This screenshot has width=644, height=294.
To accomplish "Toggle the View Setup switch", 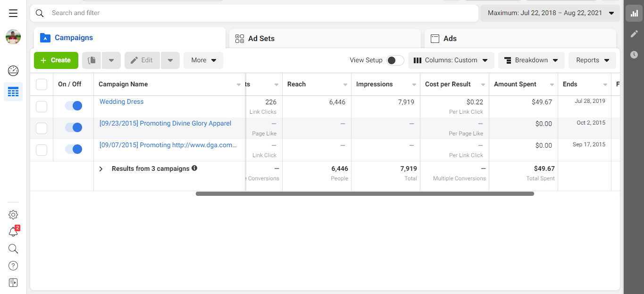I will 395,60.
